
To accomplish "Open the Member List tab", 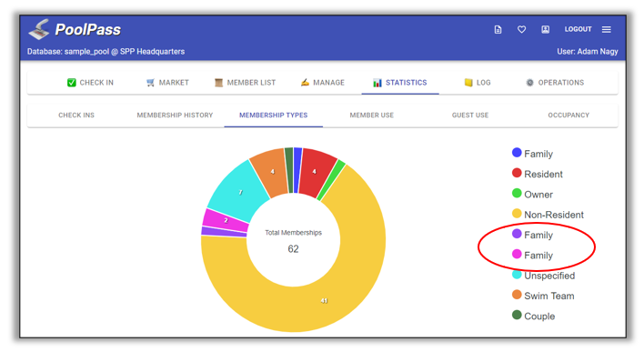I will click(x=246, y=83).
